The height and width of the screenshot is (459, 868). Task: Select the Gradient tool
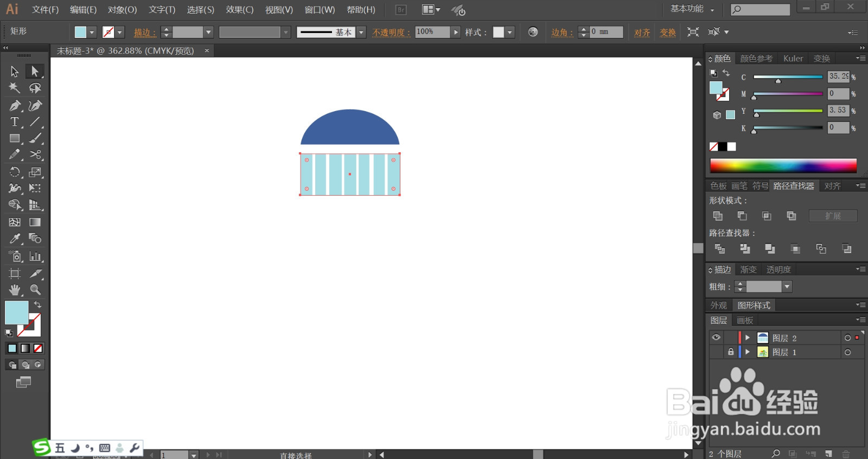35,222
